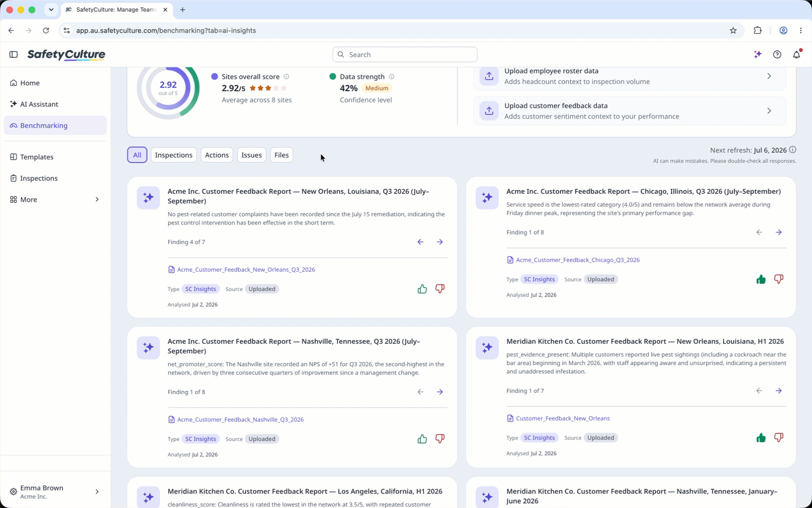Switch to the Files filter tab
Viewport: 812px width, 508px height.
281,155
